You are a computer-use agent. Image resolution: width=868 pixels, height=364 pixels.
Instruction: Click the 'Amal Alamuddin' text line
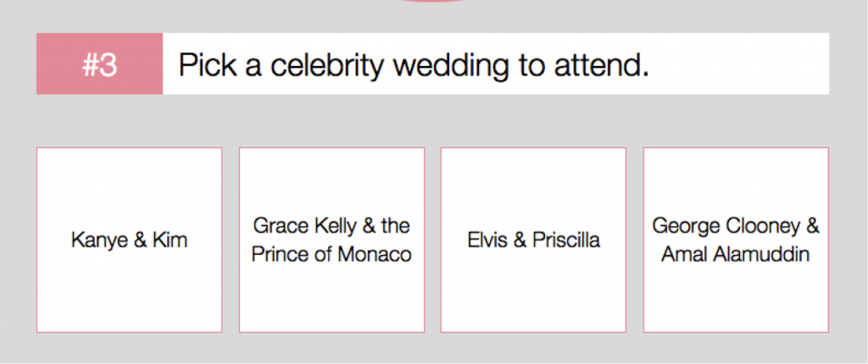[736, 254]
